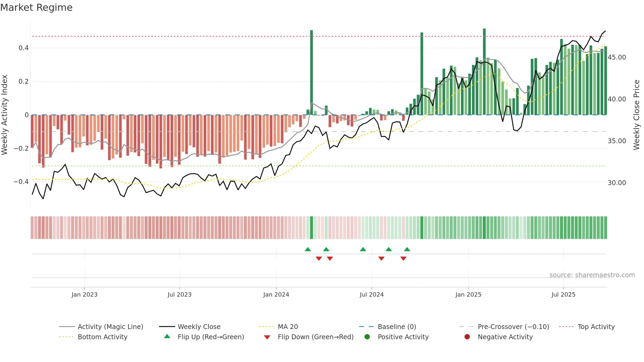Toggle Baseline (0) legend entry

tap(387, 327)
